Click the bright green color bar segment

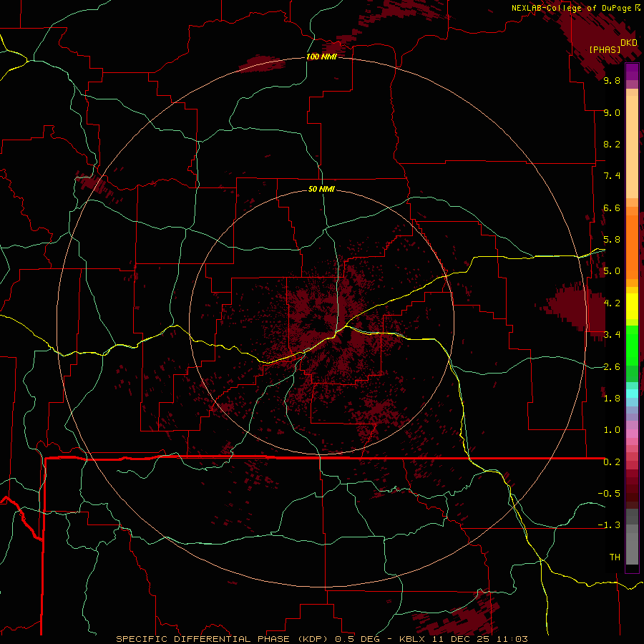[632, 345]
